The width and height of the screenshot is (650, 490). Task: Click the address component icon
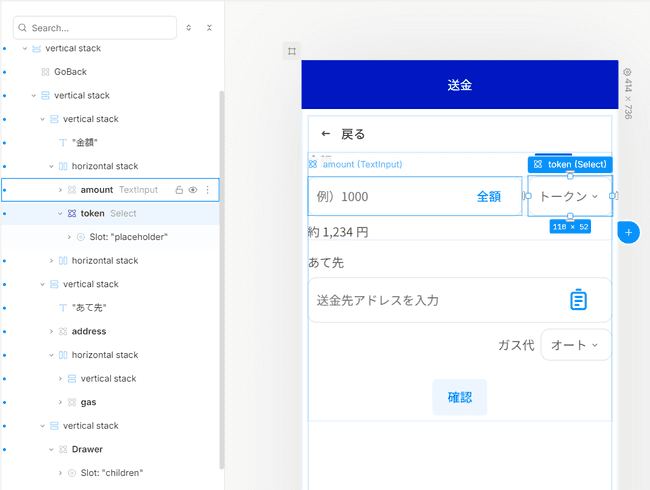63,331
